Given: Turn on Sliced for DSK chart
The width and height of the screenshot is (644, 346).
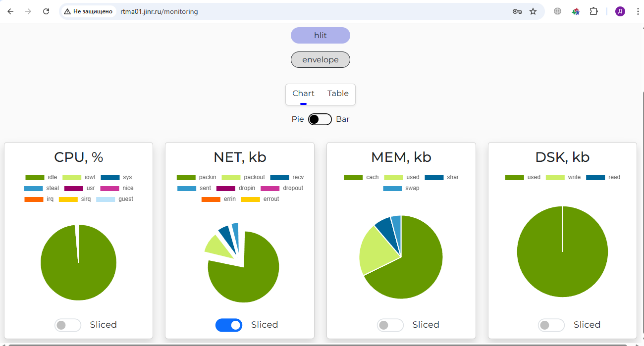Looking at the screenshot, I should (x=551, y=325).
